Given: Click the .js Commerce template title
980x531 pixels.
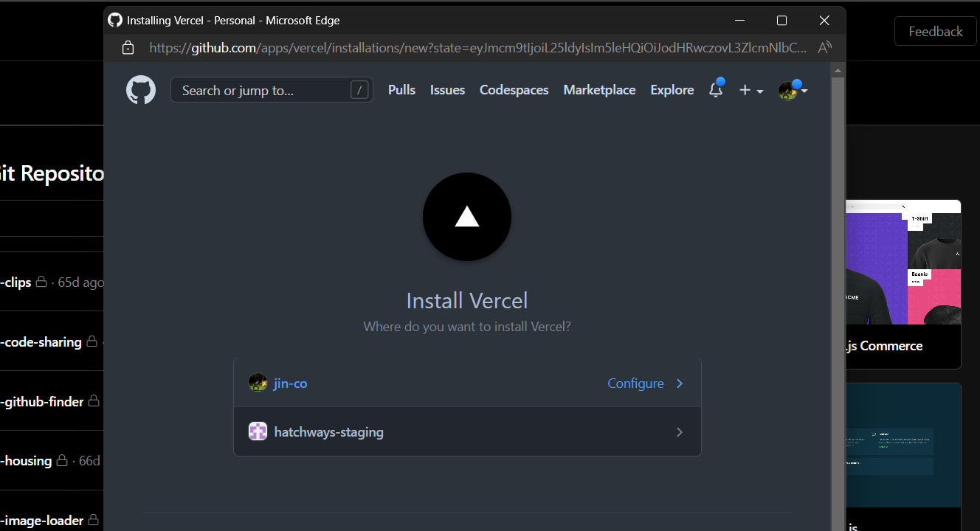Looking at the screenshot, I should pos(885,346).
